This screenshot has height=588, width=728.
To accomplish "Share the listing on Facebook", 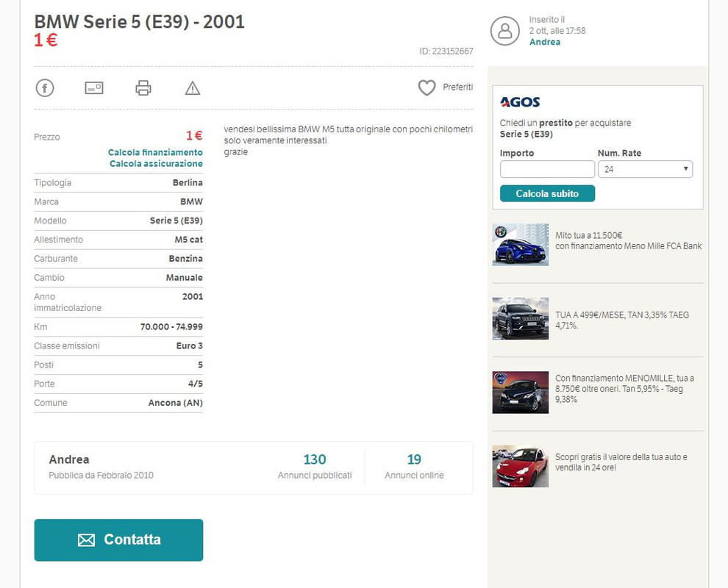I will [x=45, y=87].
